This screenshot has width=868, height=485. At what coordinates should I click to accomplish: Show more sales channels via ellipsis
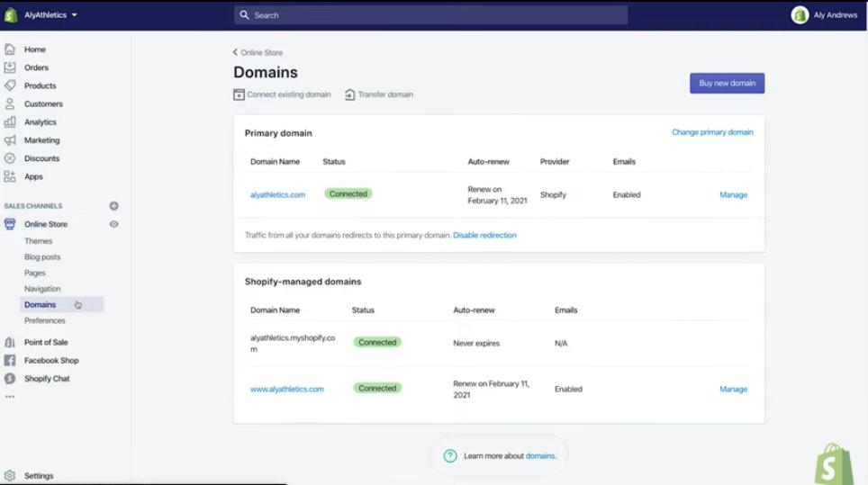(x=9, y=397)
